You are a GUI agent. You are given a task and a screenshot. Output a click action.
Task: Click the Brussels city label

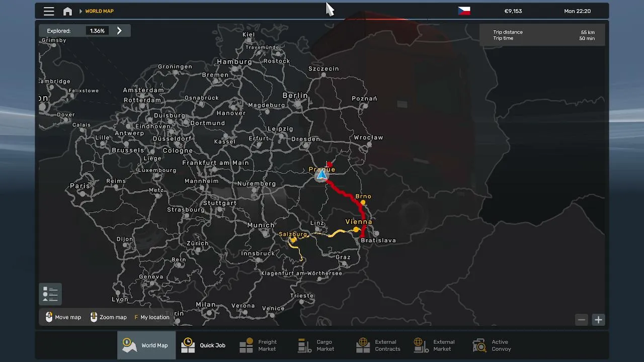pyautogui.click(x=128, y=150)
